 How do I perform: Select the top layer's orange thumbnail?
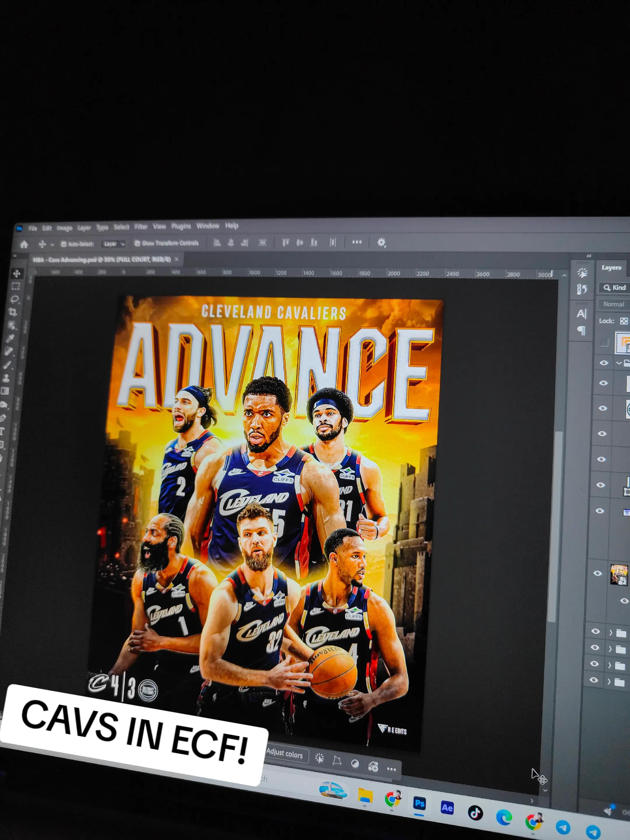[x=623, y=342]
